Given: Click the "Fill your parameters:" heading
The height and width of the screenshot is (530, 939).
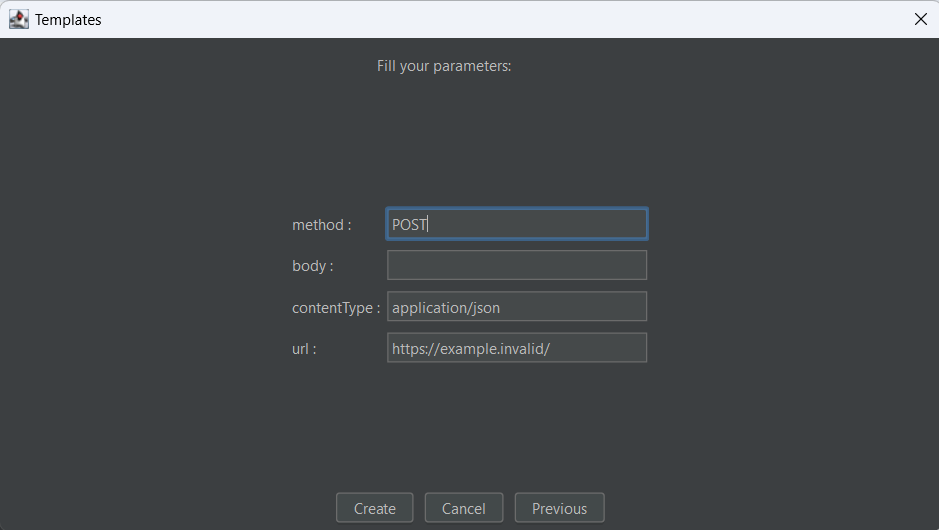Looking at the screenshot, I should [x=444, y=66].
